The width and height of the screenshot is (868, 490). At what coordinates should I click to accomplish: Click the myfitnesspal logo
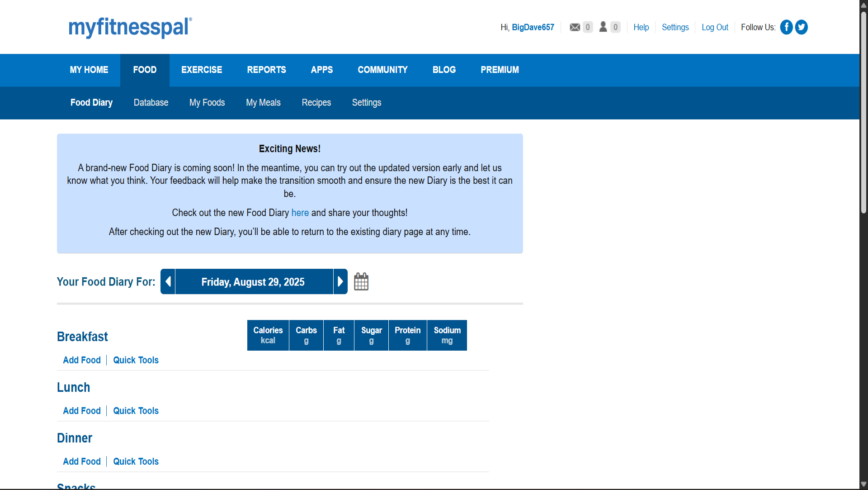pyautogui.click(x=130, y=27)
